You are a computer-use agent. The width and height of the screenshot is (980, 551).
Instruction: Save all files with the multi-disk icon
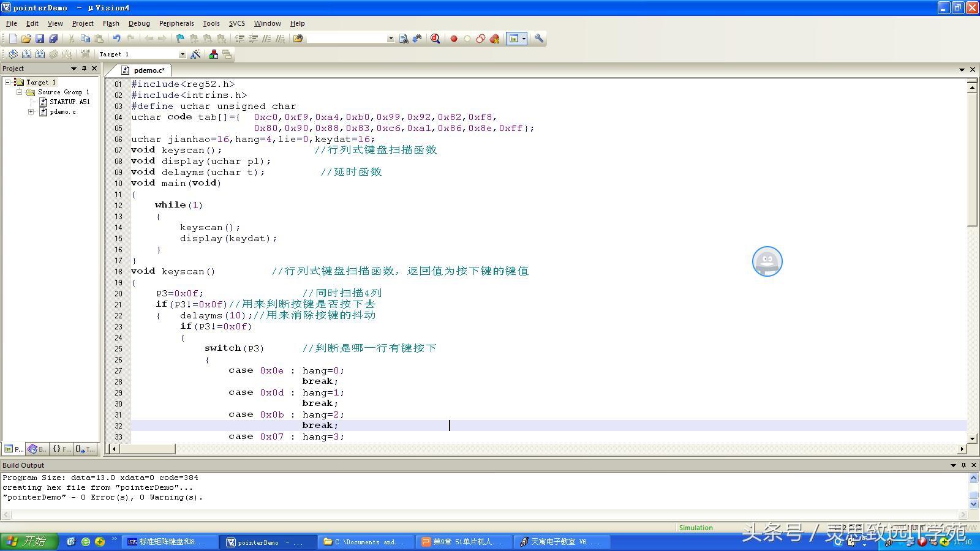[x=53, y=39]
